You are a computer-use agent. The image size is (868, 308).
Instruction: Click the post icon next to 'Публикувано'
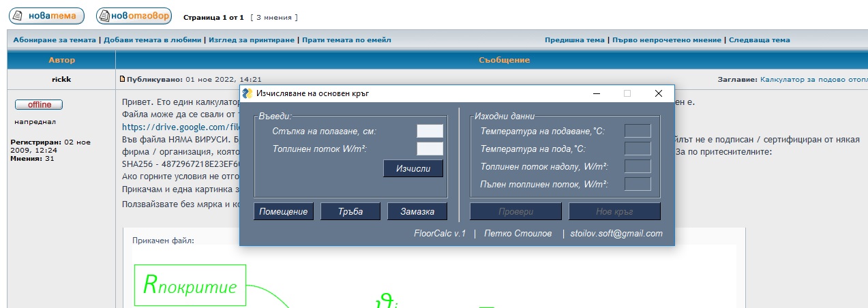(x=123, y=79)
